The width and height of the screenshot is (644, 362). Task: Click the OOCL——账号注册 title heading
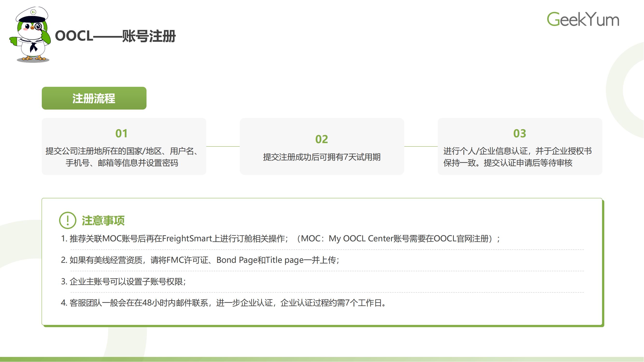[x=115, y=36]
